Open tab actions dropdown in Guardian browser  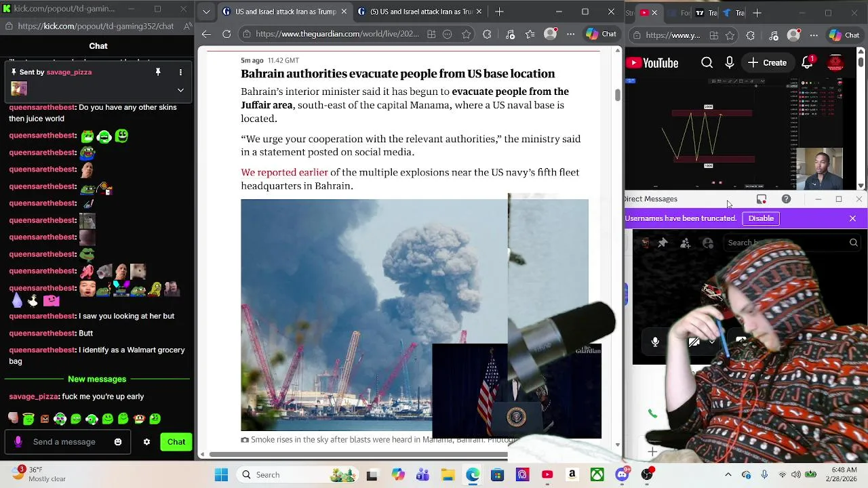[206, 12]
